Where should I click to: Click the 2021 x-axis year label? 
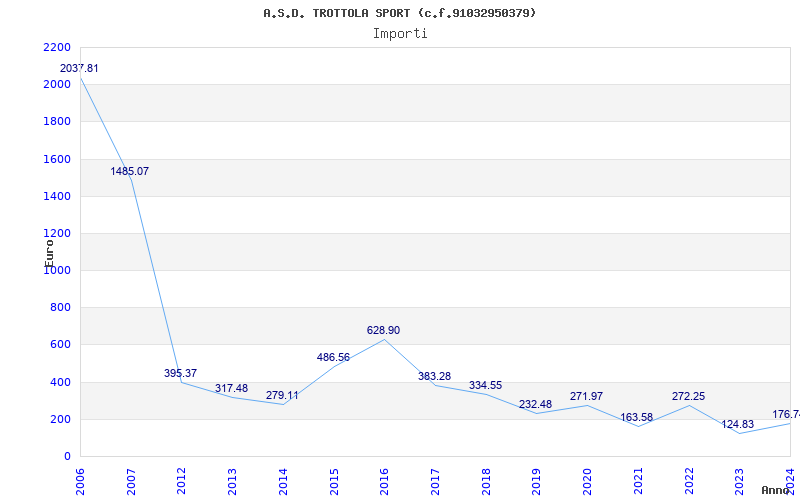coord(638,482)
